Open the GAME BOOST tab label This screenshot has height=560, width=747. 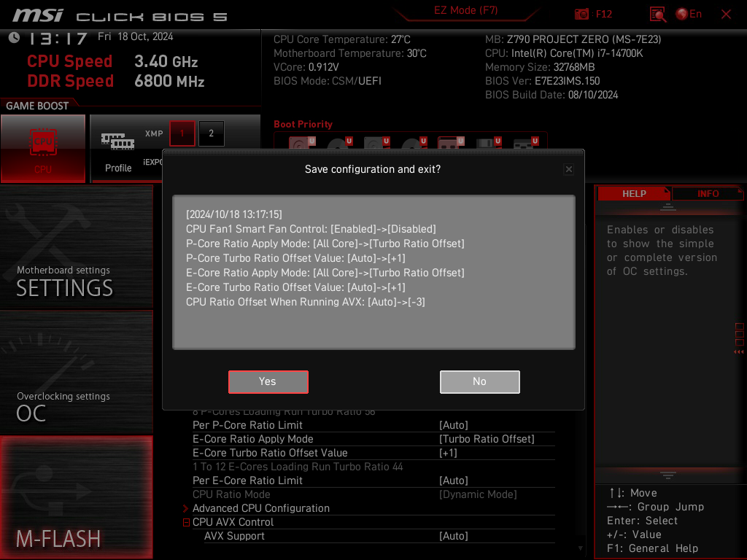tap(37, 106)
